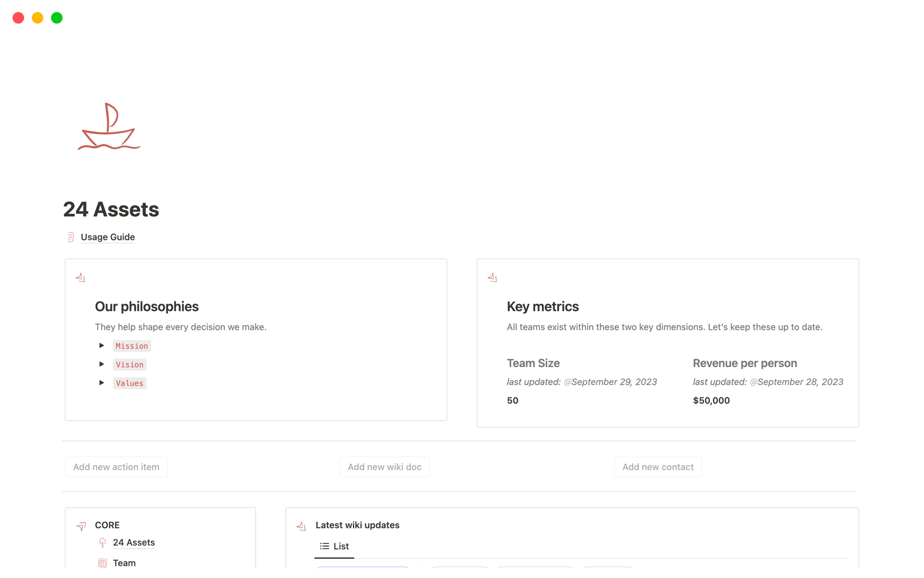Open the Usage Guide link

pos(108,237)
